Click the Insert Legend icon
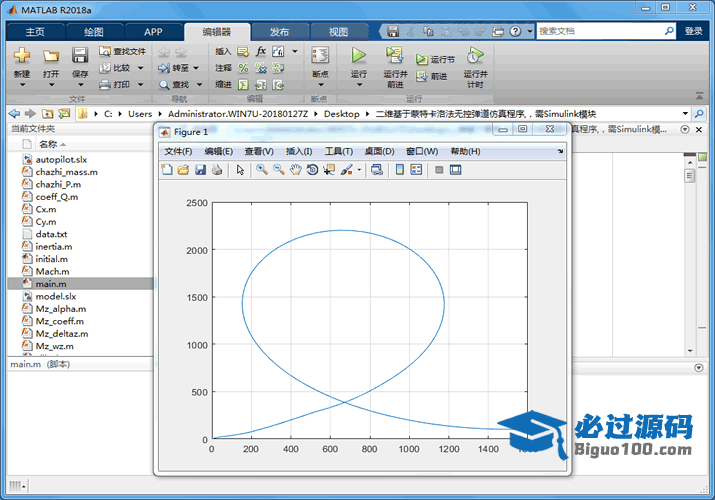 [416, 170]
